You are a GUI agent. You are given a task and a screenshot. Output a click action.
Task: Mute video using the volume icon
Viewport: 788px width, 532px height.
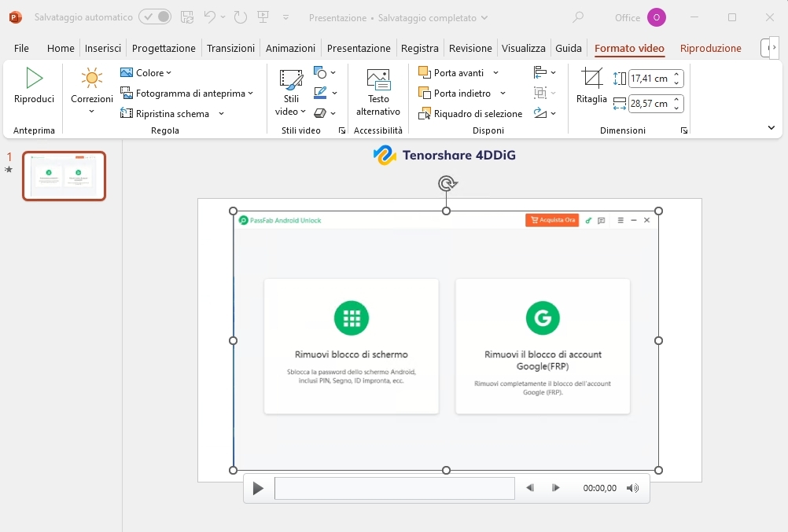632,488
